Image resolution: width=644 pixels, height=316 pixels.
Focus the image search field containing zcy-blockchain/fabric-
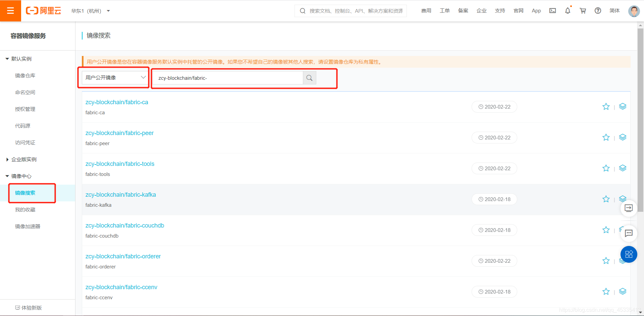pos(228,78)
